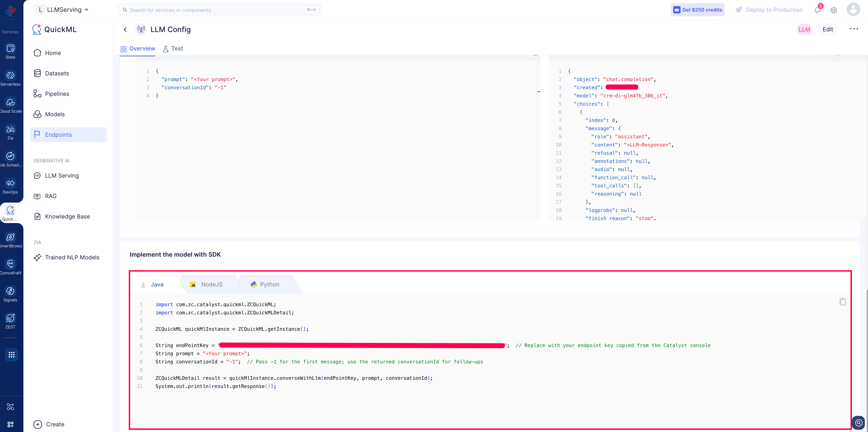
Task: Open the Signals service
Action: click(x=10, y=294)
